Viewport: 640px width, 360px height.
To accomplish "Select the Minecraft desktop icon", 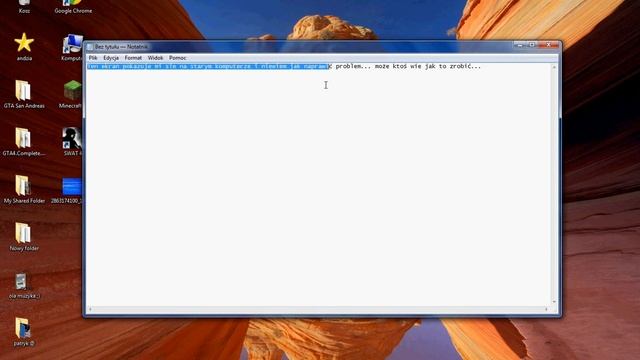I will pos(72,94).
